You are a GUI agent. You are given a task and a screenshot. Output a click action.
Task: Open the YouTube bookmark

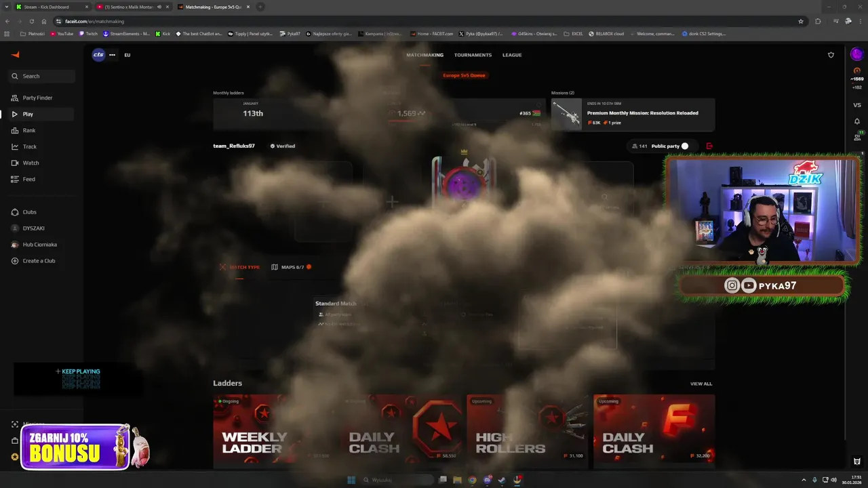[62, 33]
